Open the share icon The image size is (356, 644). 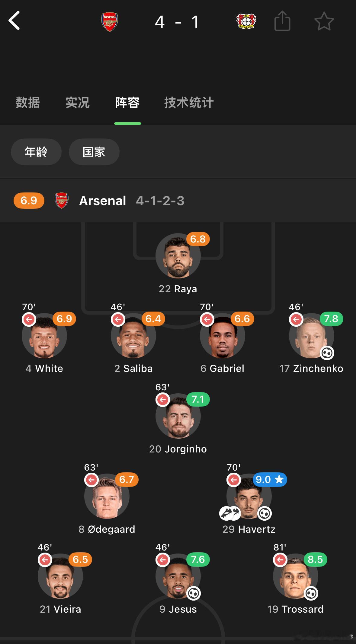[x=282, y=21]
